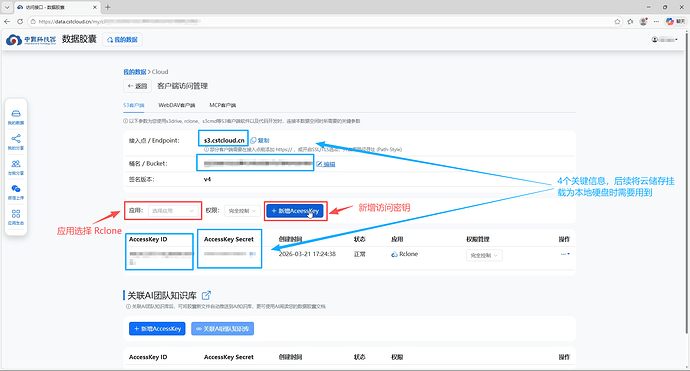The image size is (690, 371).
Task: Switch to the WebDAV client tab
Action: [x=177, y=105]
